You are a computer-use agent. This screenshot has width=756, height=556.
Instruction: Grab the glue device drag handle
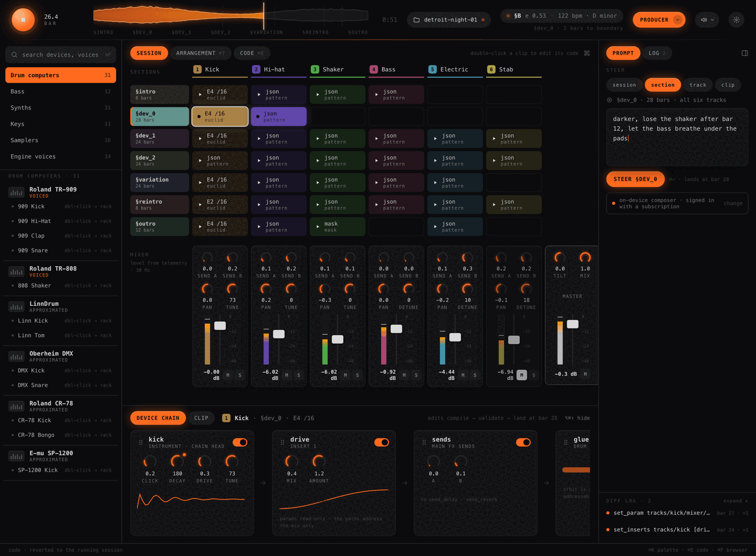tap(566, 442)
